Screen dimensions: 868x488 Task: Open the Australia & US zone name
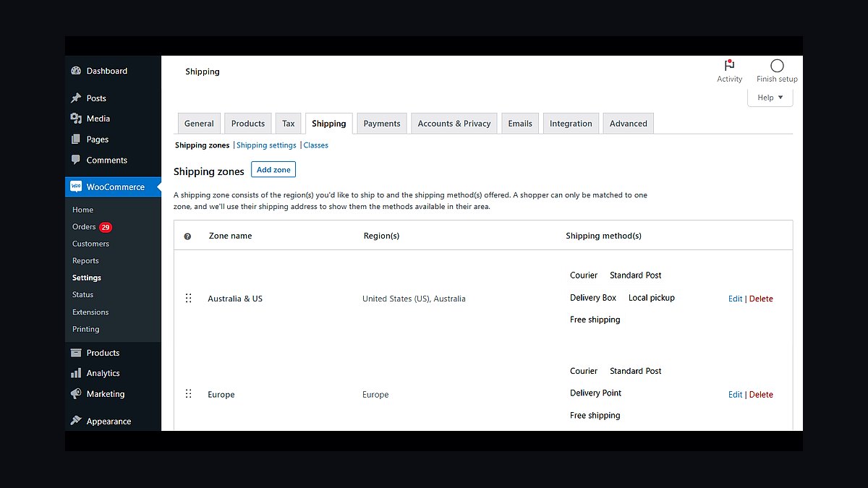pyautogui.click(x=235, y=299)
